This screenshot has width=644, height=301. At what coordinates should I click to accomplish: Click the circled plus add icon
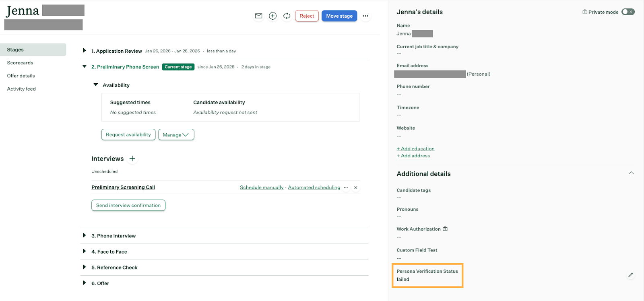272,16
